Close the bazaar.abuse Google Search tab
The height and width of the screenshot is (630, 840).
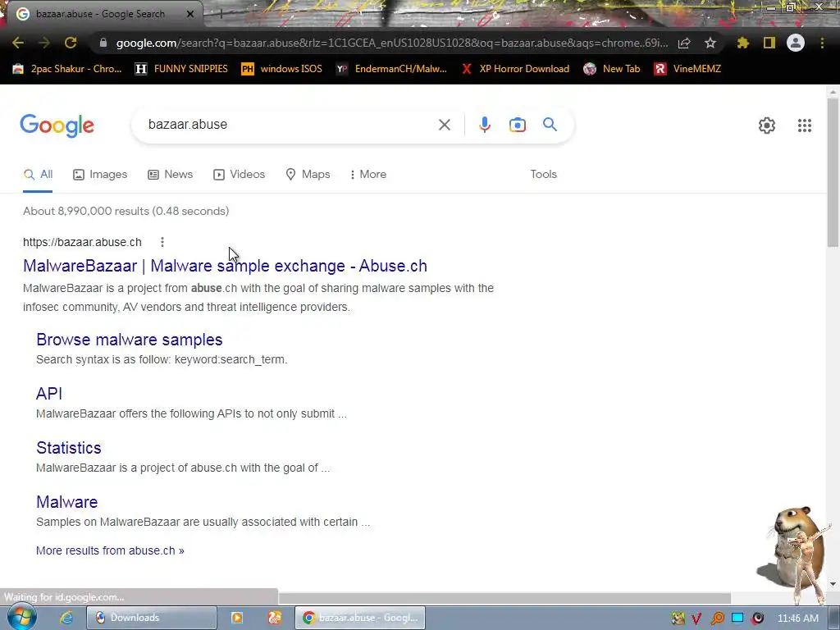pyautogui.click(x=190, y=14)
